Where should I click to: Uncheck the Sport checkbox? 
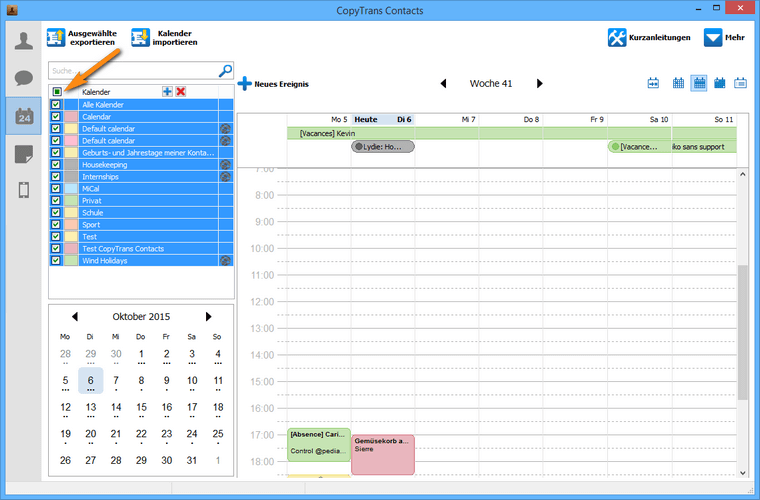tap(56, 224)
